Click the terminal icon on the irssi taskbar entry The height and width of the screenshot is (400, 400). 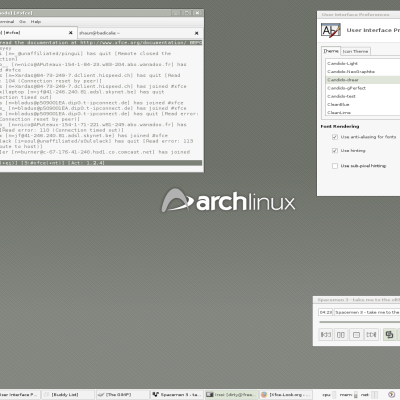point(210,395)
